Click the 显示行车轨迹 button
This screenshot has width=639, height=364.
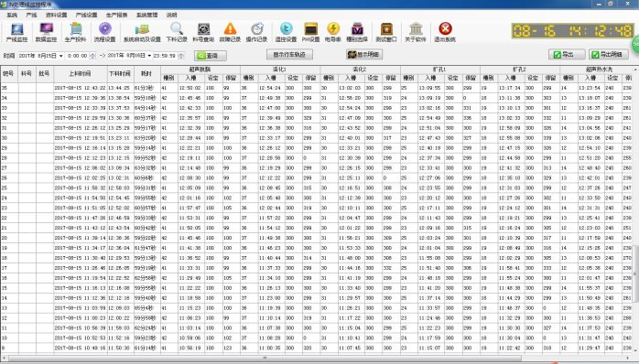(289, 55)
